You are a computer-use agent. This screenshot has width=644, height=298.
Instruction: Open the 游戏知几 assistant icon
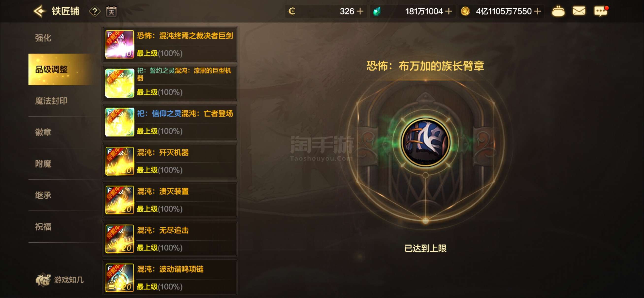[60, 280]
